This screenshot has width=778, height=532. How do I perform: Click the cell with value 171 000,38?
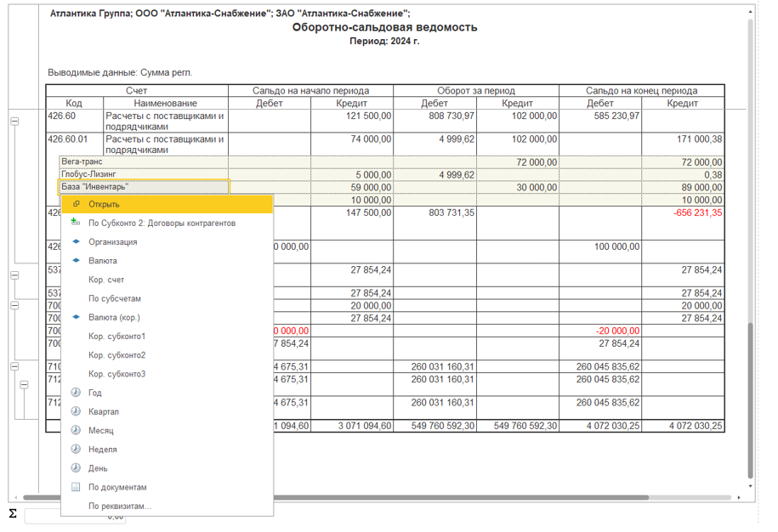click(x=684, y=144)
